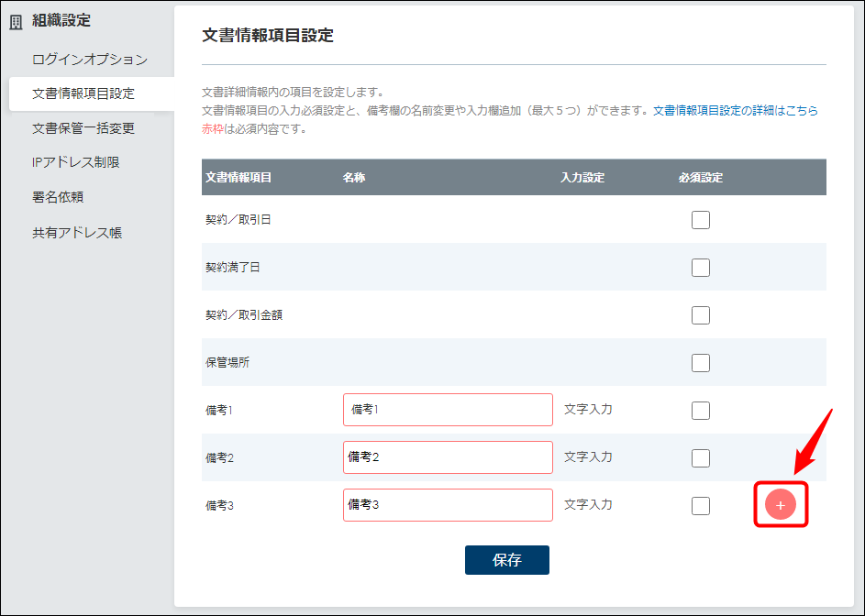Viewport: 865px width, 616px height.
Task: Click the 備考1 row label in first column
Action: click(219, 411)
